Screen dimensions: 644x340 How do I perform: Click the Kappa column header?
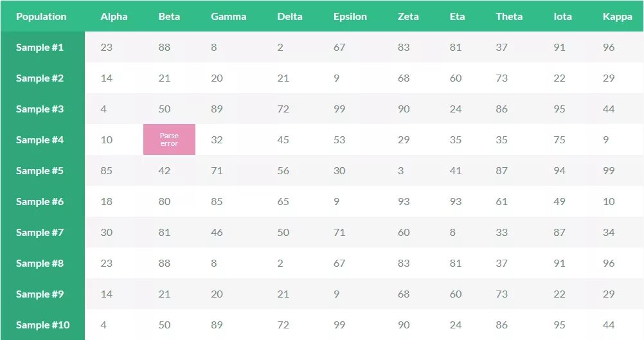(617, 17)
